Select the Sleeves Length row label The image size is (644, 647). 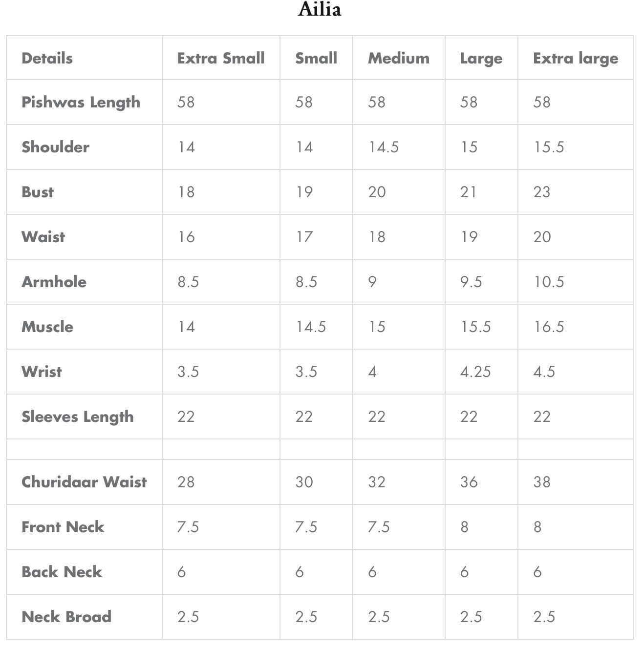coord(78,417)
